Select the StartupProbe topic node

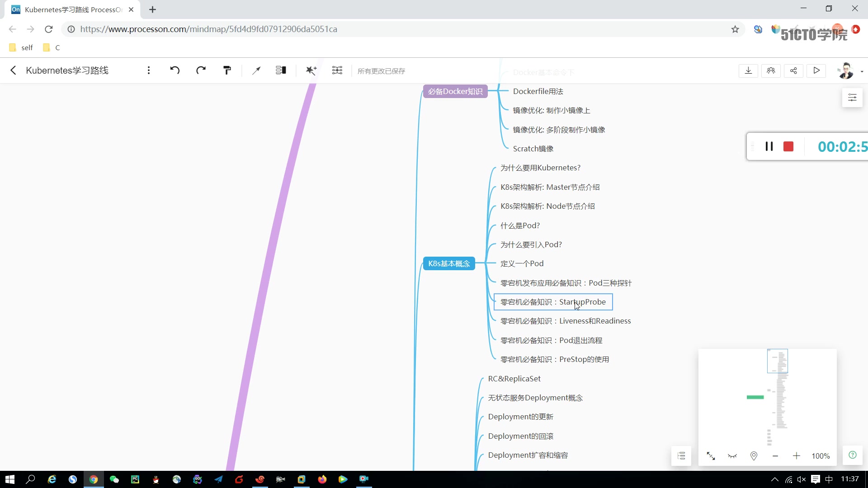pos(553,302)
